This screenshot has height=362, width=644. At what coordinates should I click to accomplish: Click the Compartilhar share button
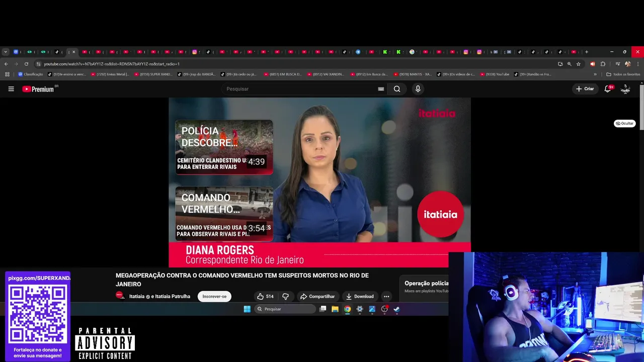[317, 296]
